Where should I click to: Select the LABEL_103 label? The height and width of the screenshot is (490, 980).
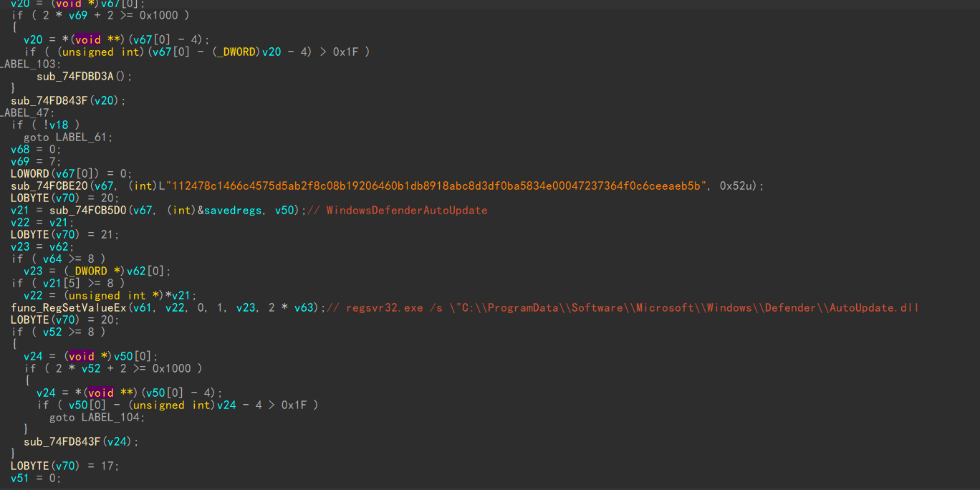[29, 64]
